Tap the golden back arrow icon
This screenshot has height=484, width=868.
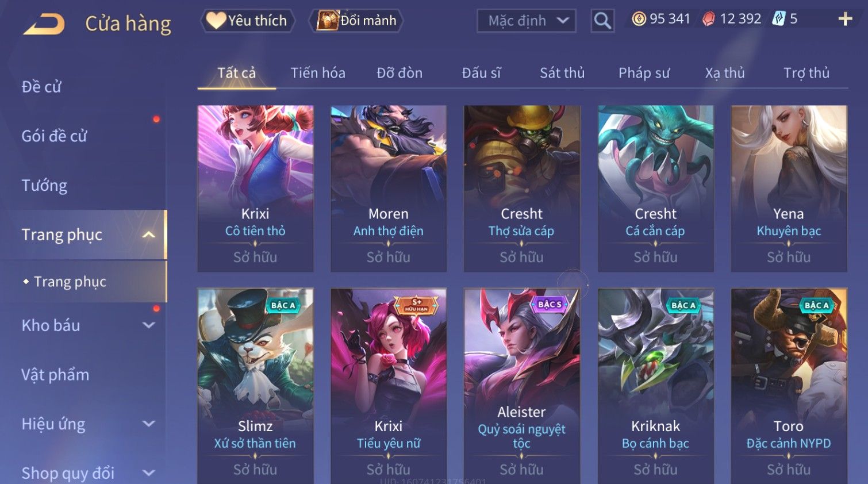[x=44, y=24]
